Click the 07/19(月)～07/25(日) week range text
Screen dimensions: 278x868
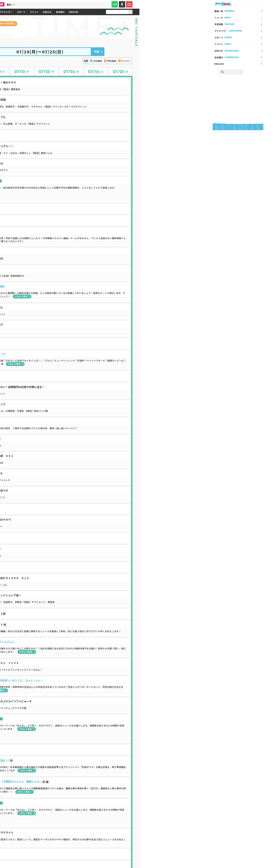(x=40, y=52)
